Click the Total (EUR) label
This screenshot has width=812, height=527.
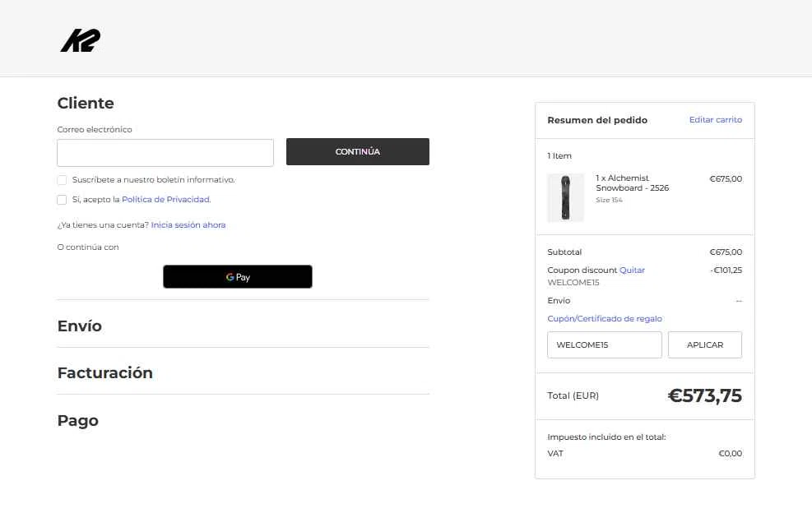tap(573, 395)
